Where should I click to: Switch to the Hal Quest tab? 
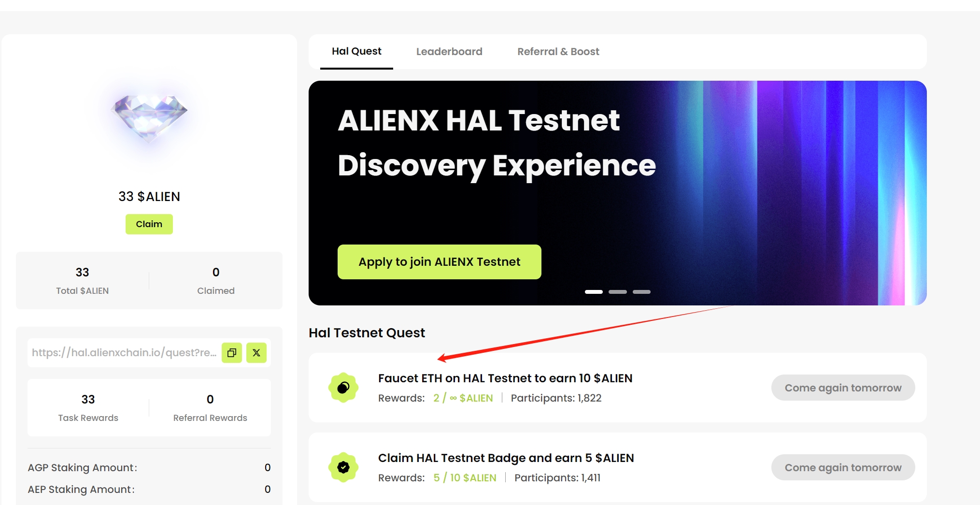point(356,51)
